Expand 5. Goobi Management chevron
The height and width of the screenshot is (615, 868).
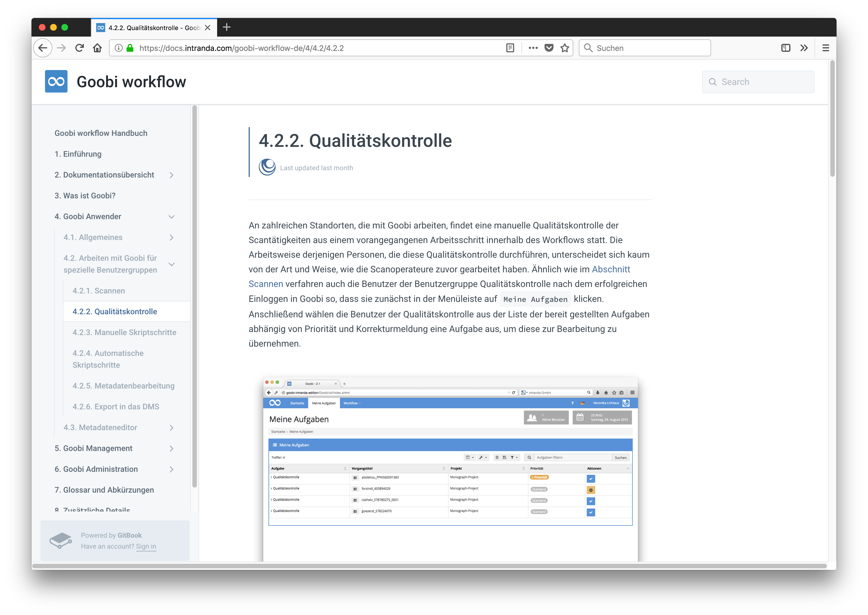(x=172, y=448)
